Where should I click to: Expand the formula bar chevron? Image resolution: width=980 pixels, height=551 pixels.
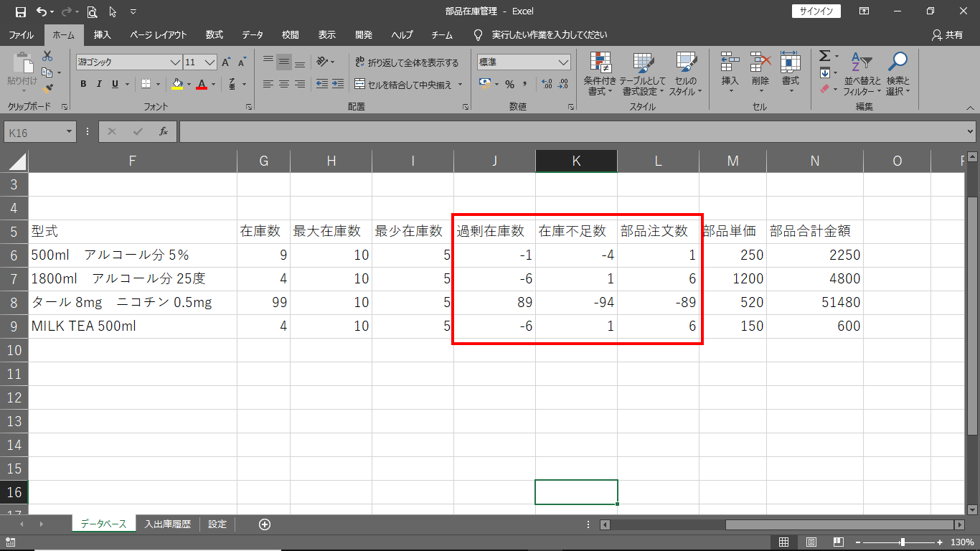[x=971, y=131]
